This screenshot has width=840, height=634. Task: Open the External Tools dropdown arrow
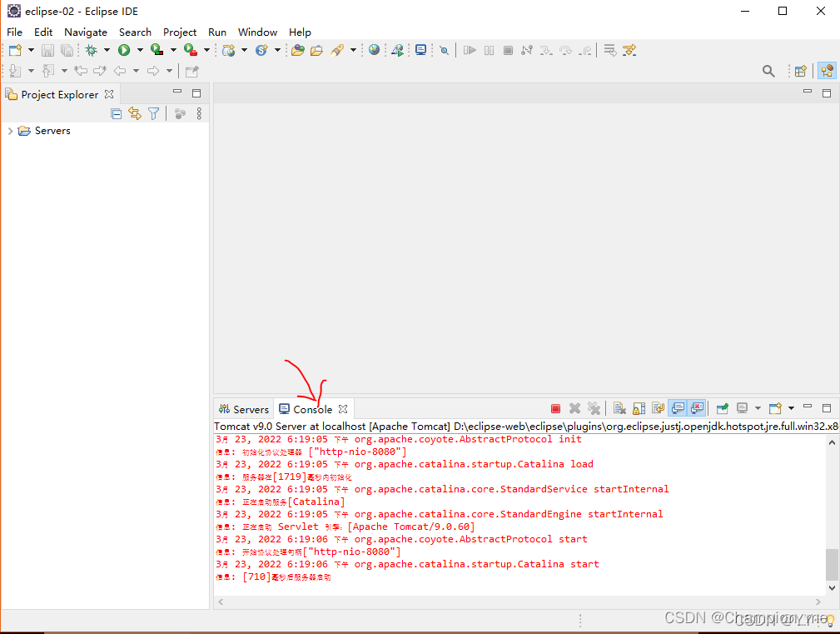(x=206, y=50)
